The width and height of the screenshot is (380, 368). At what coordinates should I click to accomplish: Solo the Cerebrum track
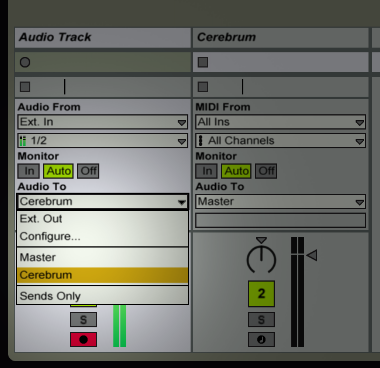pos(261,320)
